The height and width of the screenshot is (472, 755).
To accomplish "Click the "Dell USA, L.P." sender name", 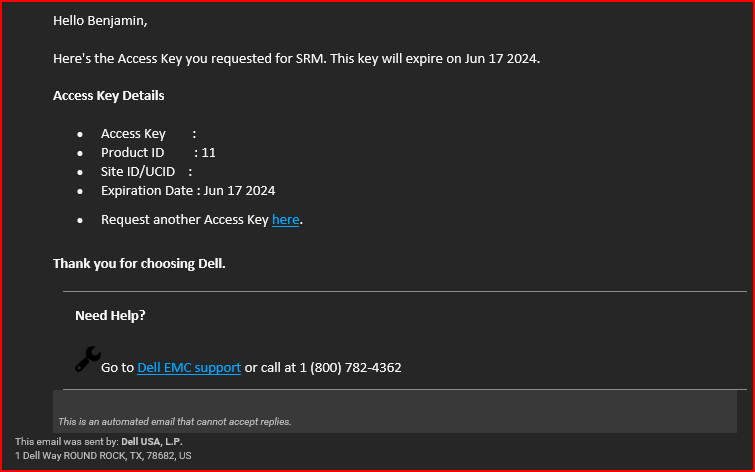I will tap(152, 441).
